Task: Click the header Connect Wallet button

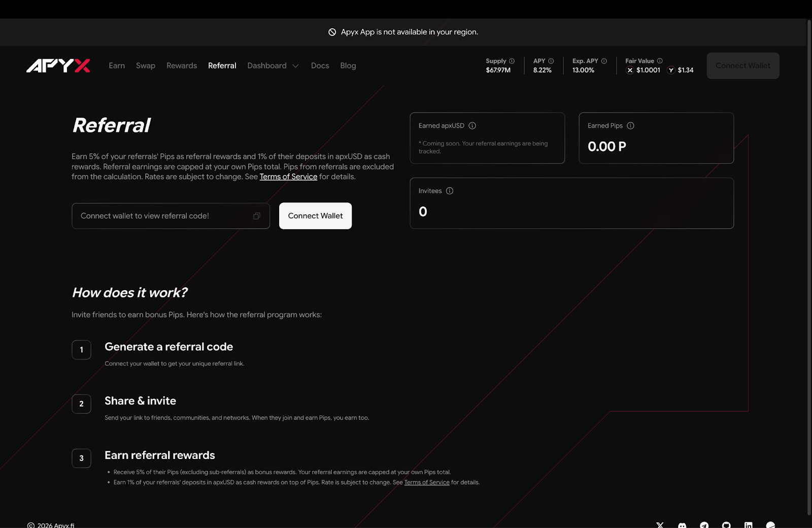Action: pos(743,65)
